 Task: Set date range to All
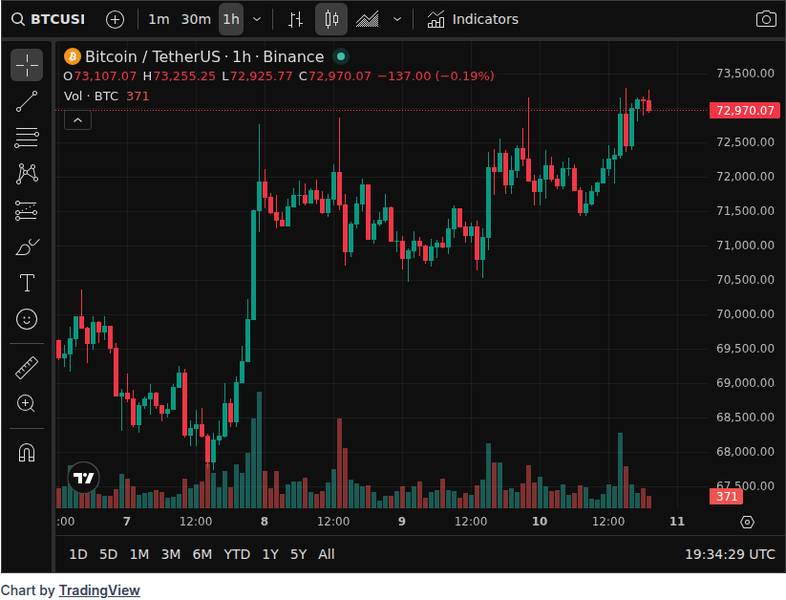pyautogui.click(x=326, y=554)
